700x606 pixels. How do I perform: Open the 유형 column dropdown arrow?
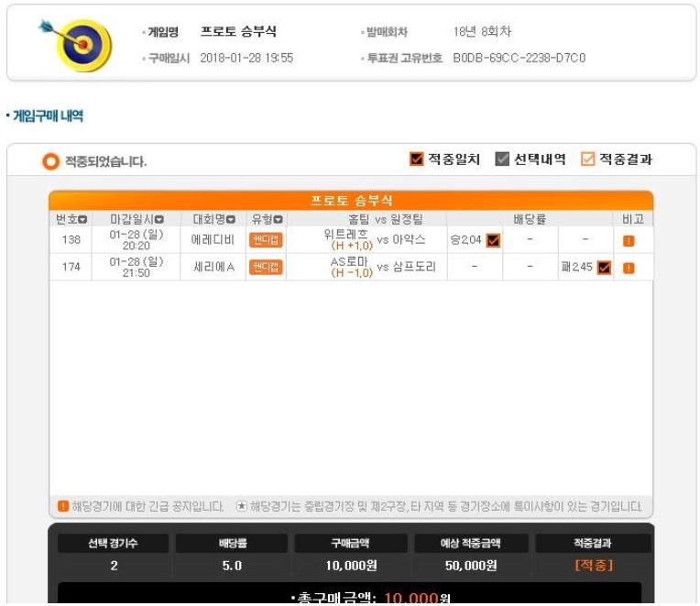[x=279, y=220]
